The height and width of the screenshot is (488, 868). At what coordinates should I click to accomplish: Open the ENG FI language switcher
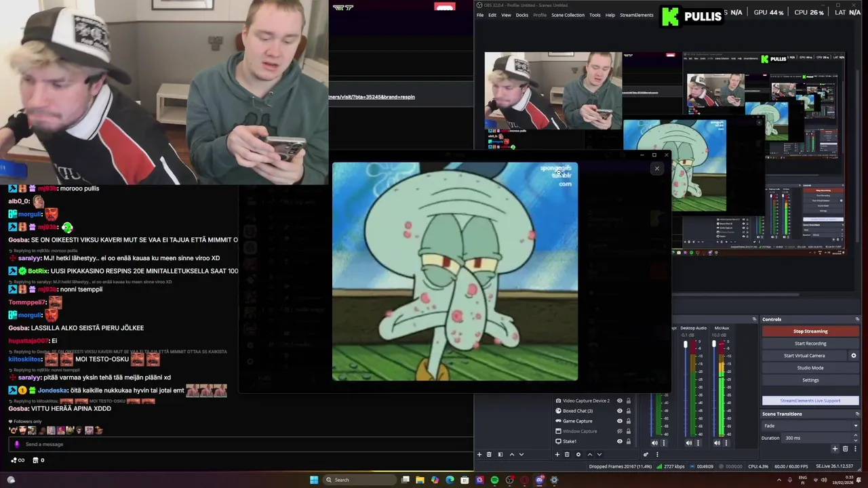pyautogui.click(x=803, y=480)
